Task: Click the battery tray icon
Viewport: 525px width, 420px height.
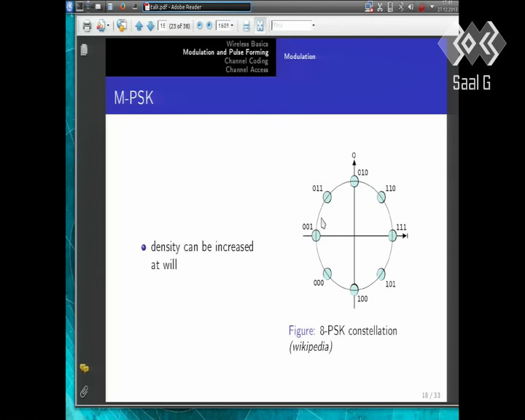Action: 390,7
